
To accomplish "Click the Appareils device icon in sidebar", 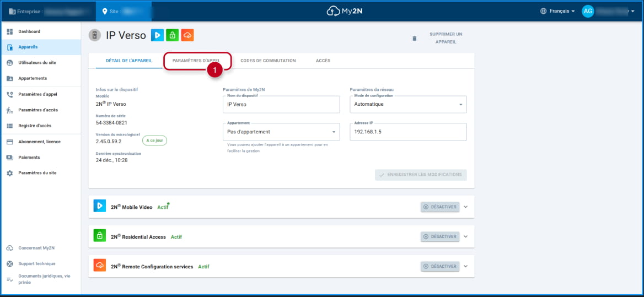I will pos(10,47).
